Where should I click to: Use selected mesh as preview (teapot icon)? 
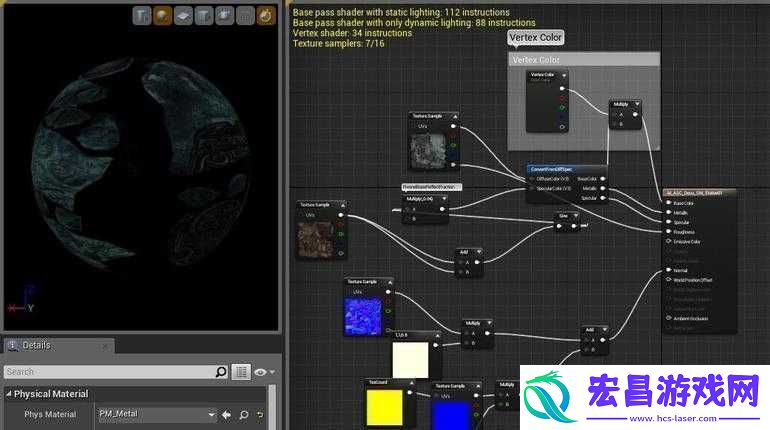tap(224, 16)
